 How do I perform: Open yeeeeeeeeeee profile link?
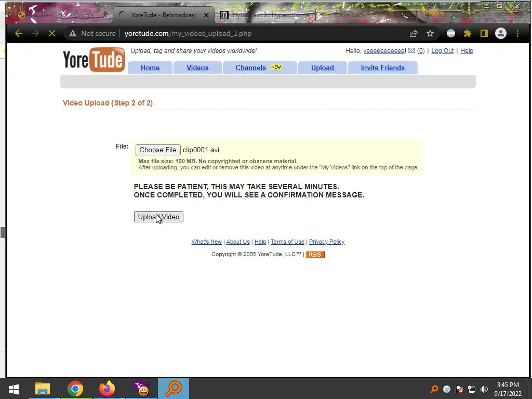click(384, 51)
